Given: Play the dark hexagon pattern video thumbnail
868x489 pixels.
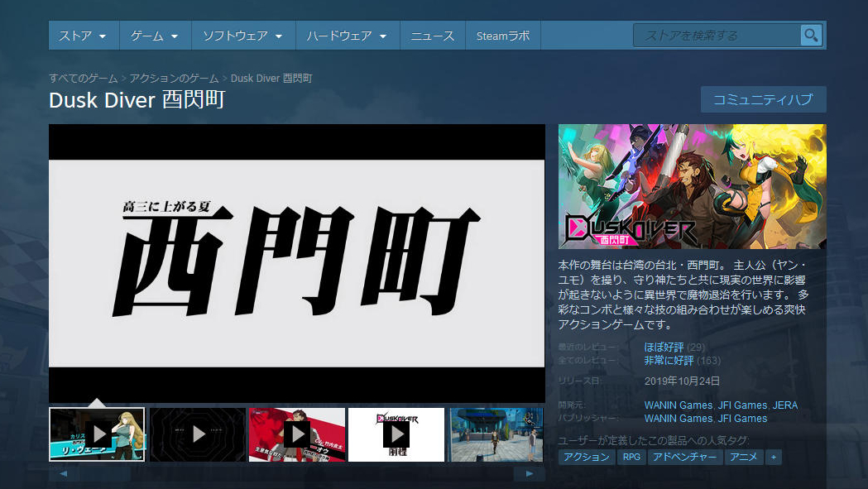Looking at the screenshot, I should point(197,434).
